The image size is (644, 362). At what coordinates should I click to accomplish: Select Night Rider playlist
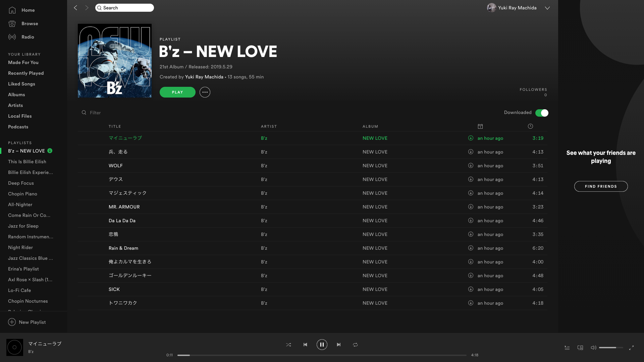(20, 247)
